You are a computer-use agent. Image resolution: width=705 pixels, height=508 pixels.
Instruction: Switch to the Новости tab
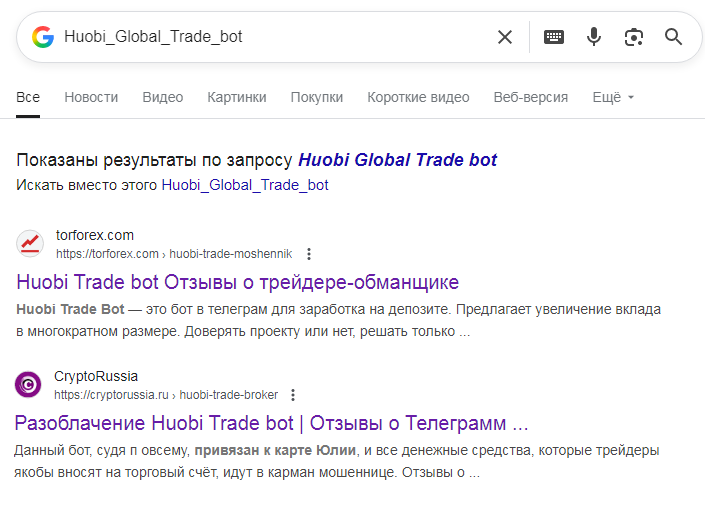pos(91,97)
